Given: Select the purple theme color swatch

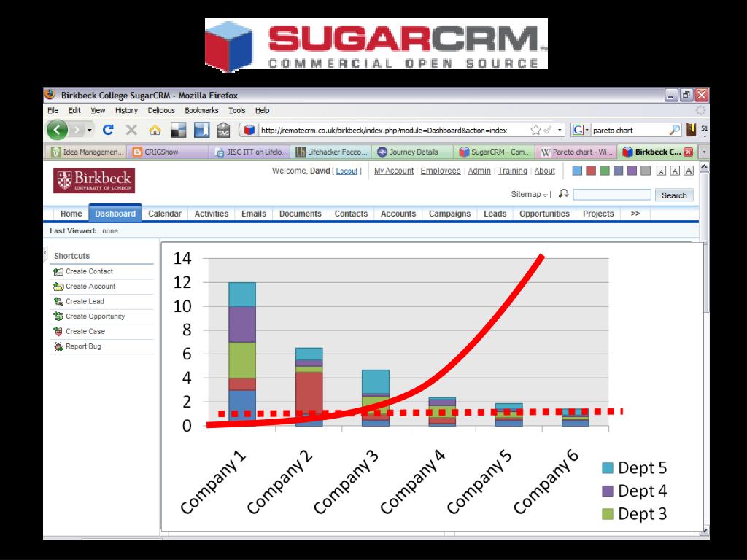Looking at the screenshot, I should click(632, 171).
